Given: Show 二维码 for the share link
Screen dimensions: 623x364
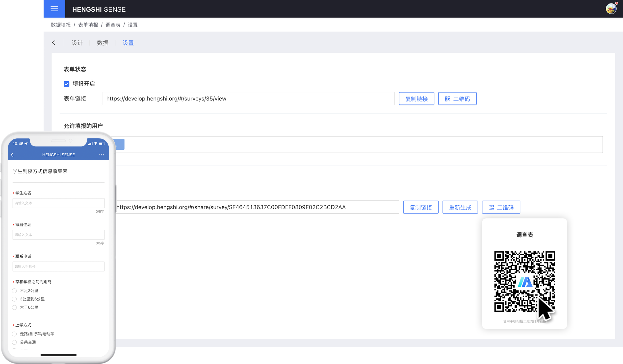Looking at the screenshot, I should 501,207.
